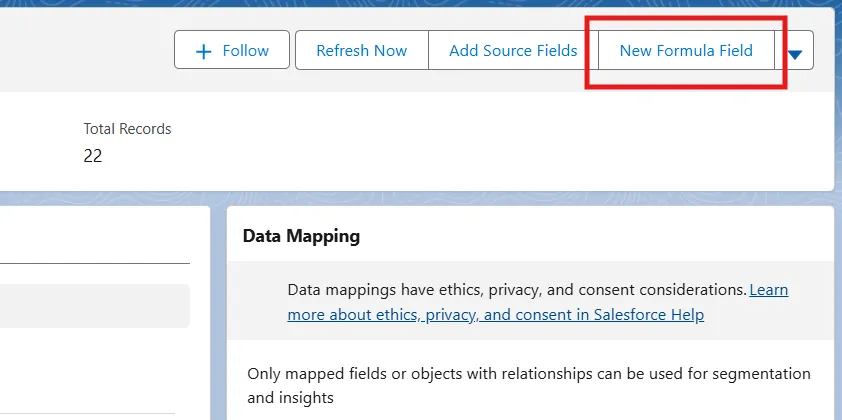
Task: Click Refresh Now
Action: click(361, 50)
